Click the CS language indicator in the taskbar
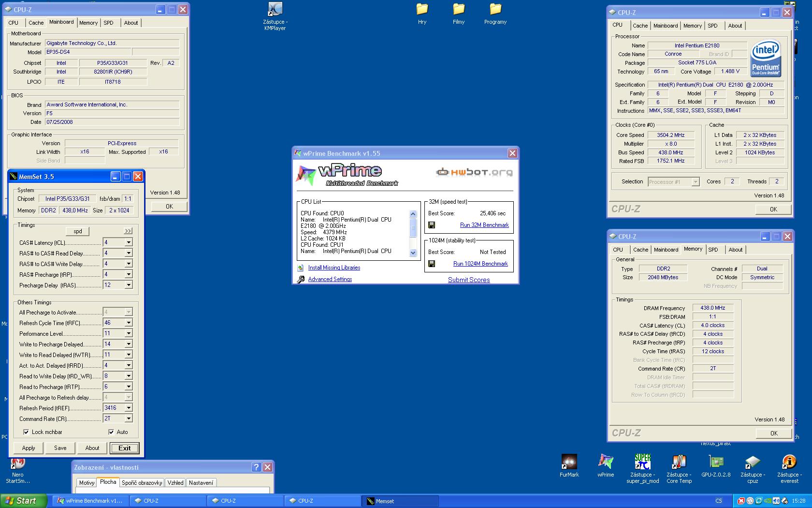The width and height of the screenshot is (812, 508). point(719,501)
